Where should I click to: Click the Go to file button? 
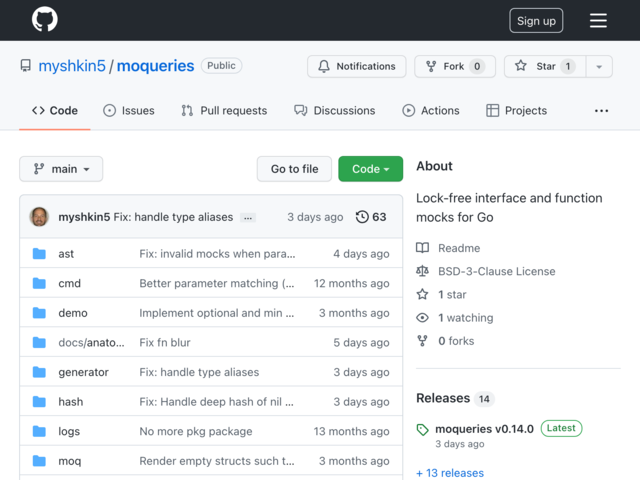[x=294, y=169]
